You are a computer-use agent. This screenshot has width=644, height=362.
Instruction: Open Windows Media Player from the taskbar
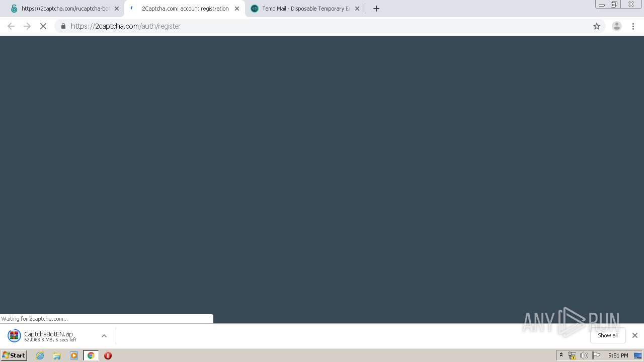pos(74,355)
